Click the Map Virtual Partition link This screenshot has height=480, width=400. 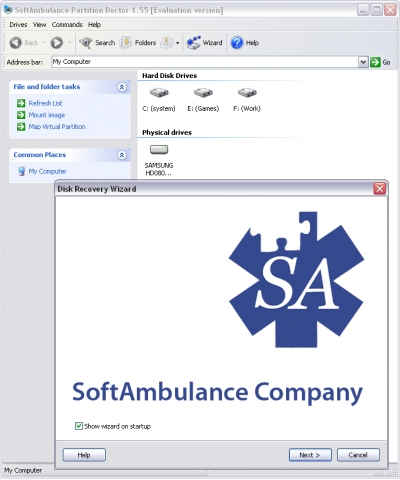pyautogui.click(x=57, y=127)
